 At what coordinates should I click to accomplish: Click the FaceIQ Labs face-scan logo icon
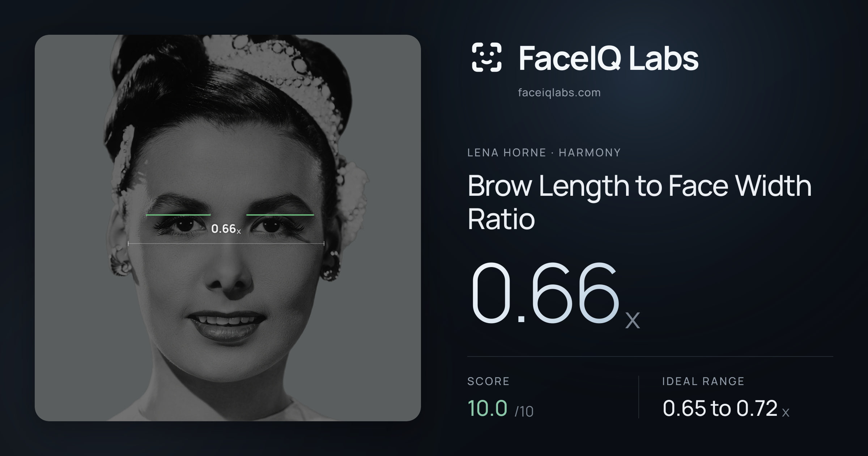click(x=486, y=57)
